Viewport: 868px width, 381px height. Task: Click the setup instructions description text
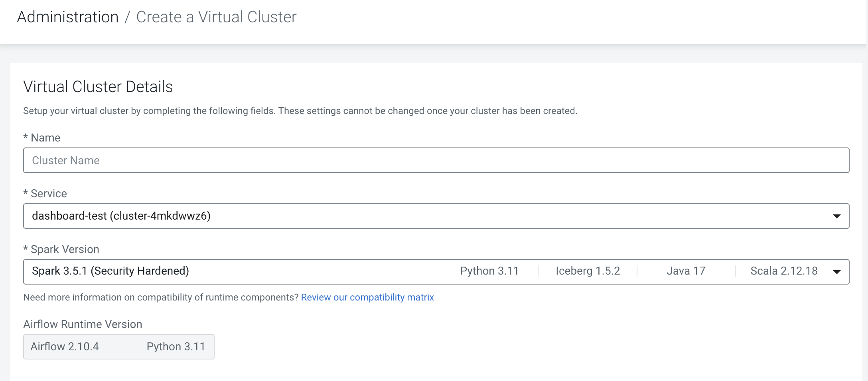tap(300, 111)
